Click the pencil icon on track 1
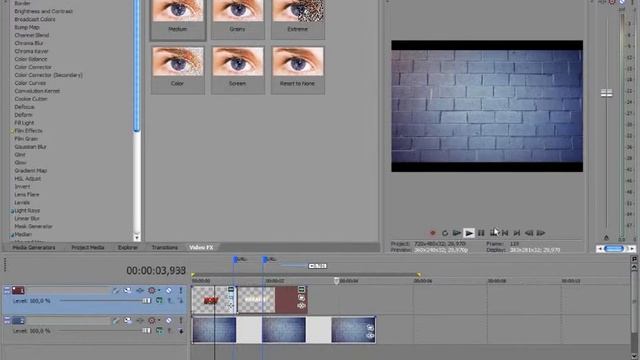This screenshot has width=640, height=360. (x=116, y=290)
